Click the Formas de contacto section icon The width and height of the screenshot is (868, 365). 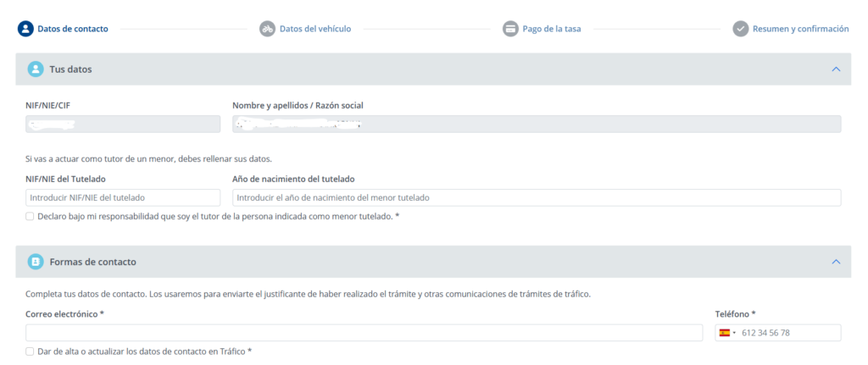[36, 262]
